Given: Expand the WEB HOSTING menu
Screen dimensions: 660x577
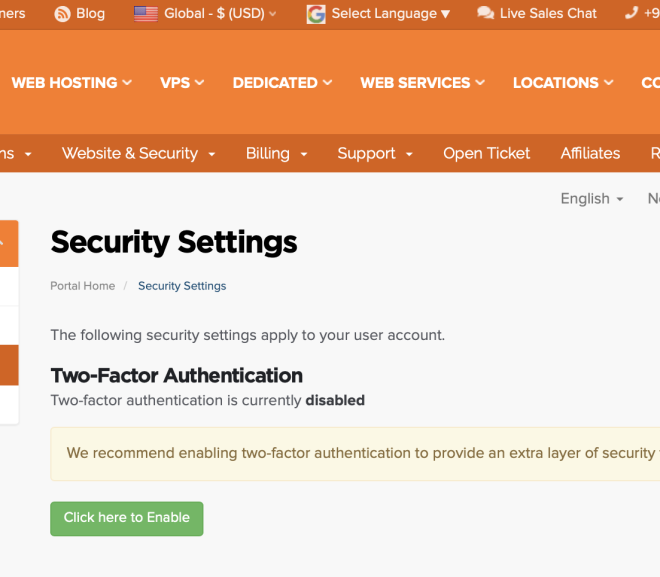Looking at the screenshot, I should click(72, 82).
